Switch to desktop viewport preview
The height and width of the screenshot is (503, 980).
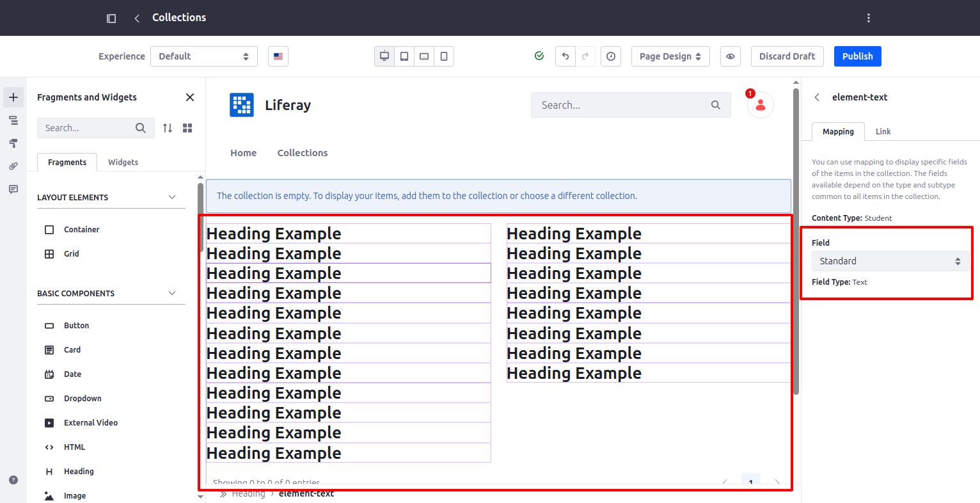(384, 56)
